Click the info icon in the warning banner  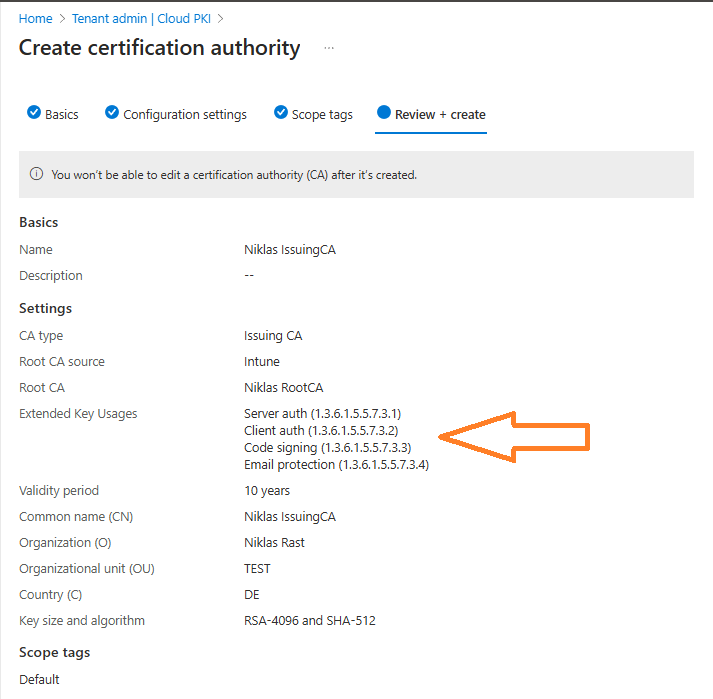pos(37,174)
